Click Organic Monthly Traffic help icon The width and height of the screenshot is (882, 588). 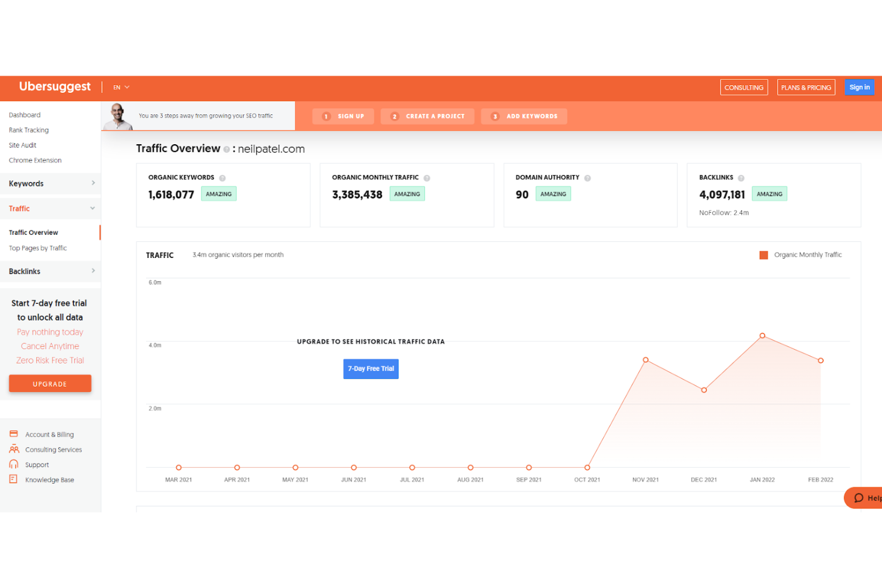(x=427, y=178)
